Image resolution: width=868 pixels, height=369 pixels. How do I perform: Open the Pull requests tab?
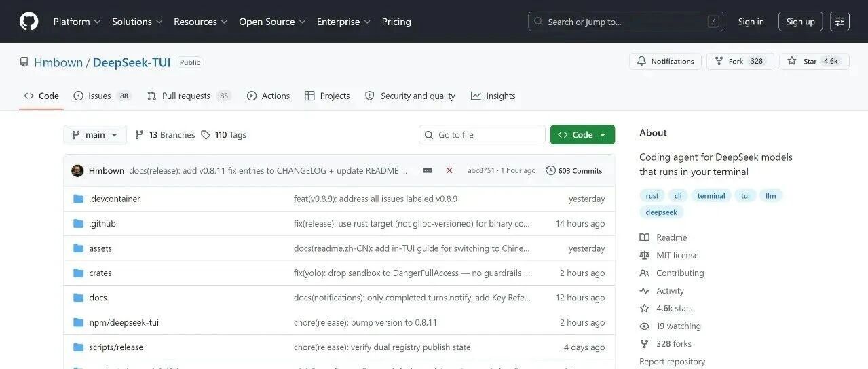coord(189,96)
